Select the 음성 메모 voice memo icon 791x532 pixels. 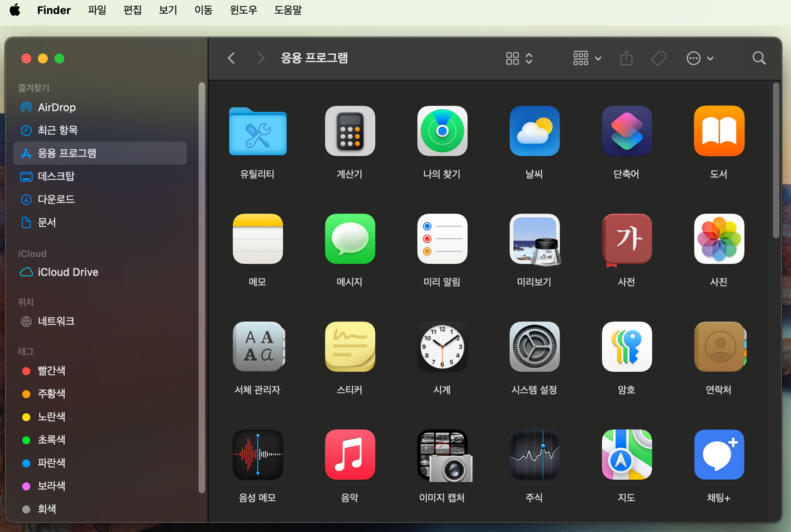[x=257, y=455]
